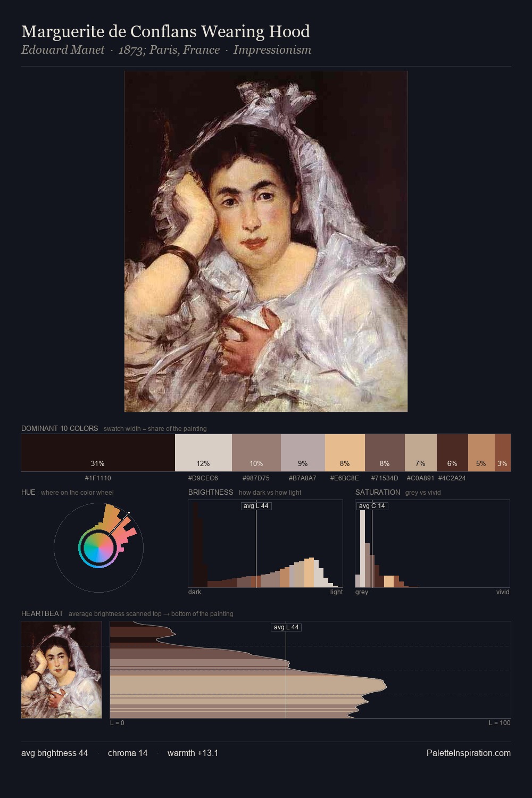Click the 'grey vs vivid' caption
532x798 pixels.
click(x=423, y=492)
